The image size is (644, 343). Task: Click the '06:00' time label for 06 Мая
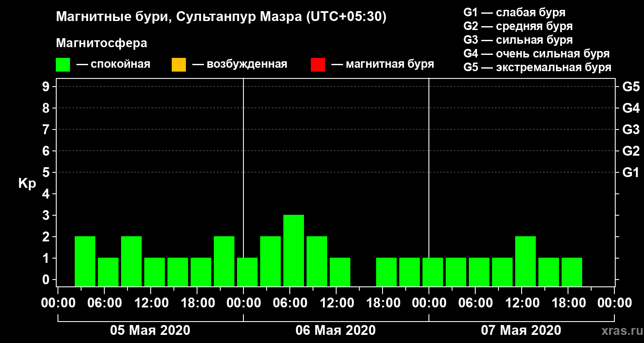pos(290,303)
